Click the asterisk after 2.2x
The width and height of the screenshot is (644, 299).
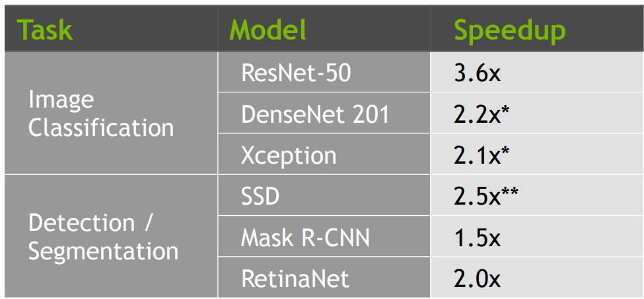[x=505, y=110]
